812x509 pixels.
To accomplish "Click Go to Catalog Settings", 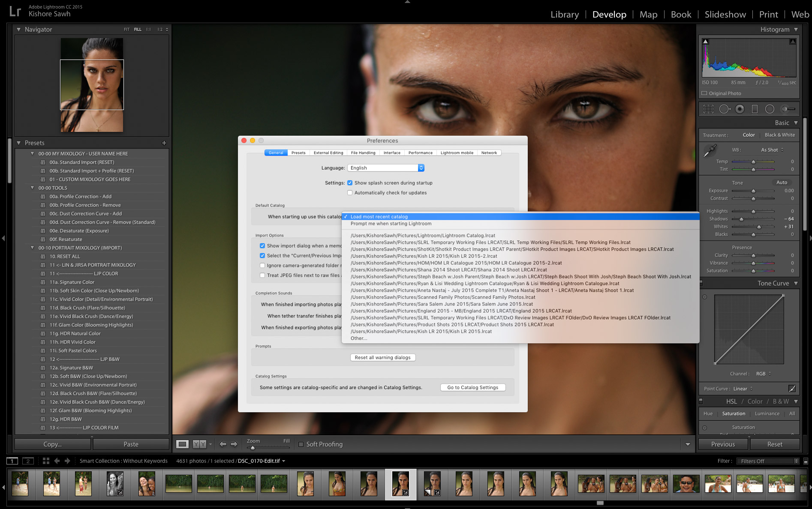I will pyautogui.click(x=472, y=387).
